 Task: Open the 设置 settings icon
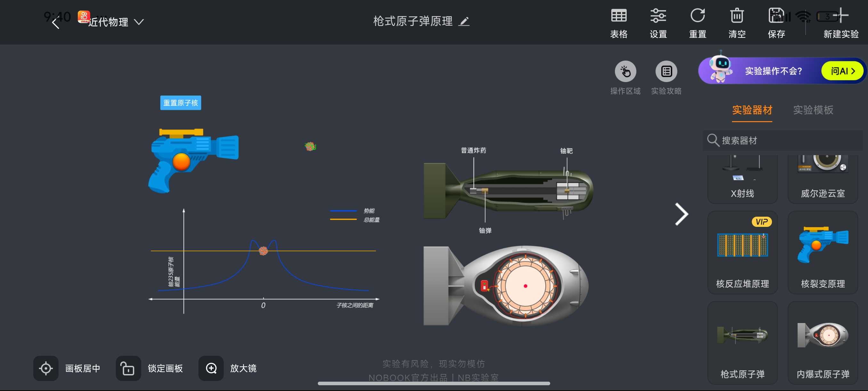(658, 16)
